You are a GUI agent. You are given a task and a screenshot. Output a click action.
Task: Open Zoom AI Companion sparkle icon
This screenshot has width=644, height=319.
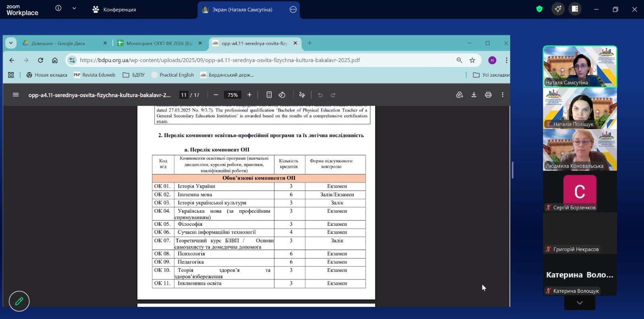558,9
